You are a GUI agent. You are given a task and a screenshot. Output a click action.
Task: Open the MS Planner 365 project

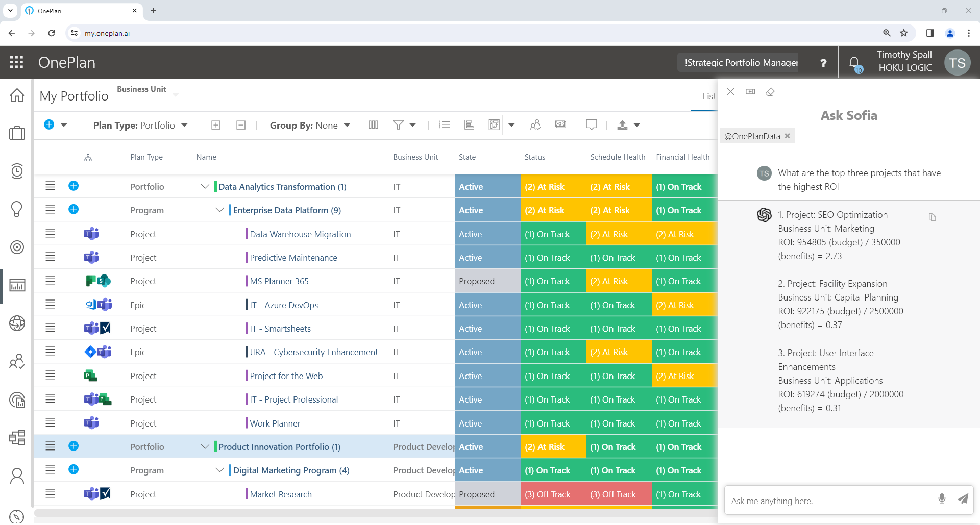coord(279,281)
